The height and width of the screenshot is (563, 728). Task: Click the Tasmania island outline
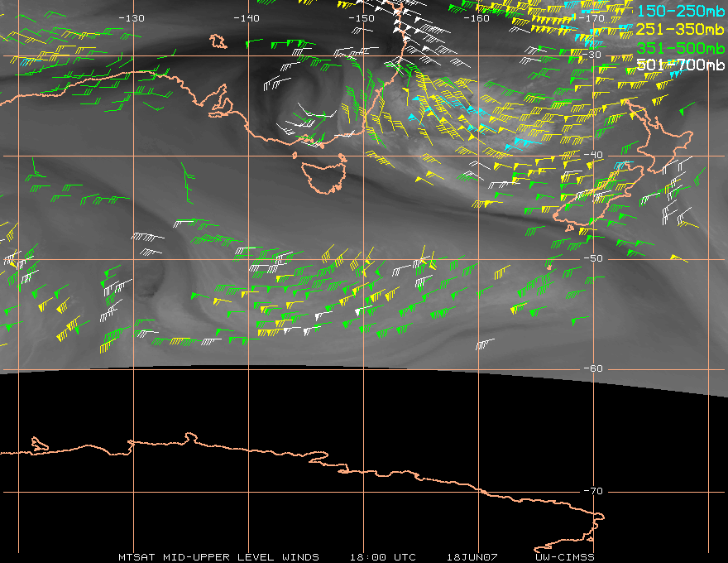pos(324,177)
